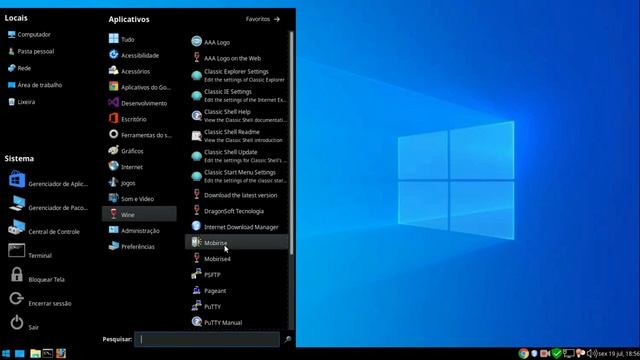Open Classic Shell Help
640x360 pixels.
(237, 116)
